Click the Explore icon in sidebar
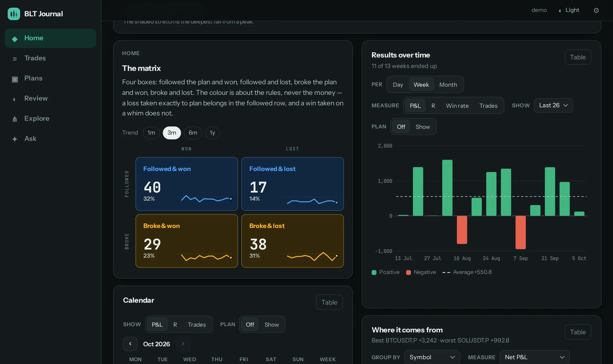Viewport: 613px width, 364px height. coord(15,119)
